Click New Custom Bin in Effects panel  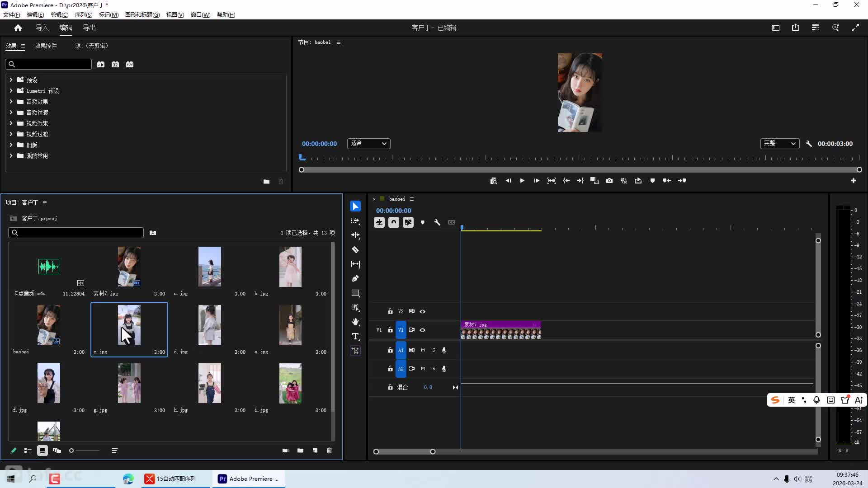(x=266, y=182)
